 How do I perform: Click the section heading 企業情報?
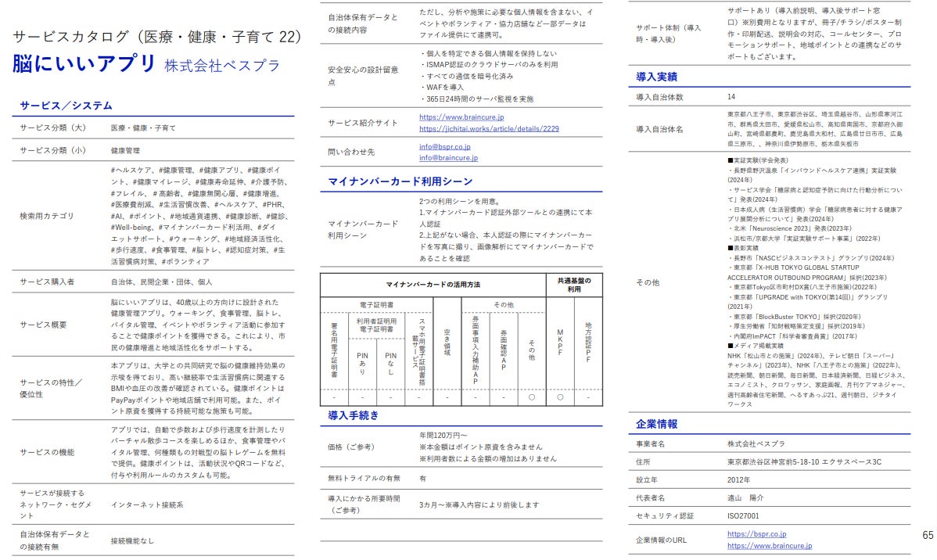(656, 425)
